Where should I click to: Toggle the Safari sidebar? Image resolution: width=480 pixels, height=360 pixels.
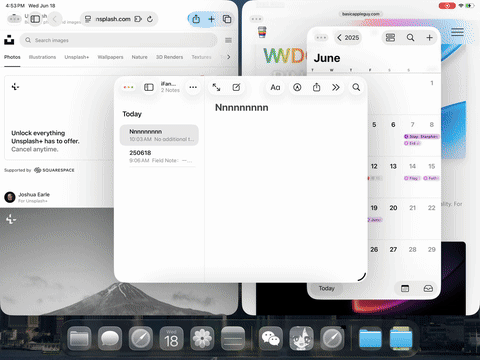35,19
